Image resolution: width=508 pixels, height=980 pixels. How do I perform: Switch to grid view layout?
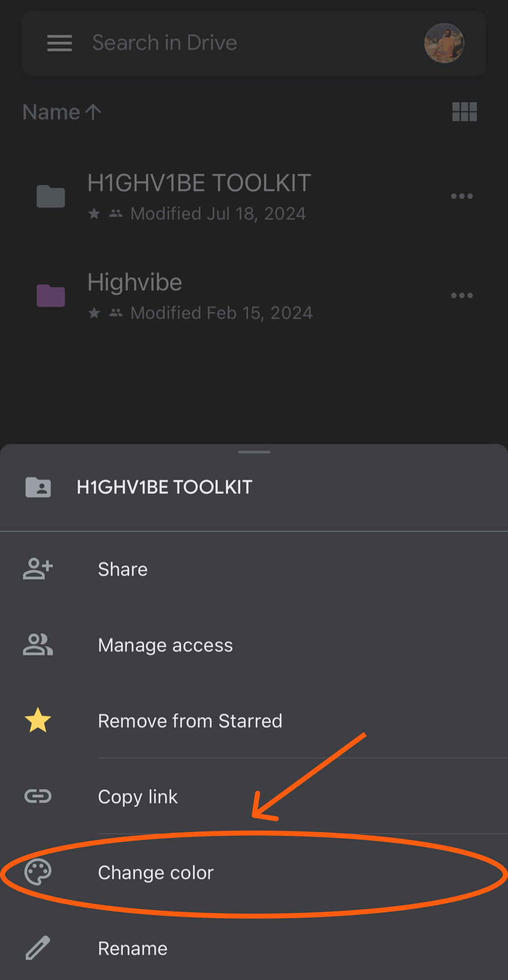click(x=464, y=111)
